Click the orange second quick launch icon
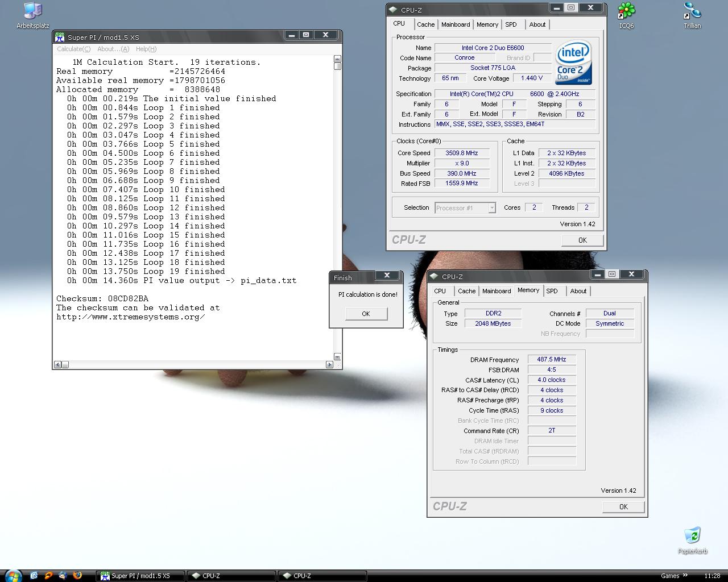 [x=48, y=576]
